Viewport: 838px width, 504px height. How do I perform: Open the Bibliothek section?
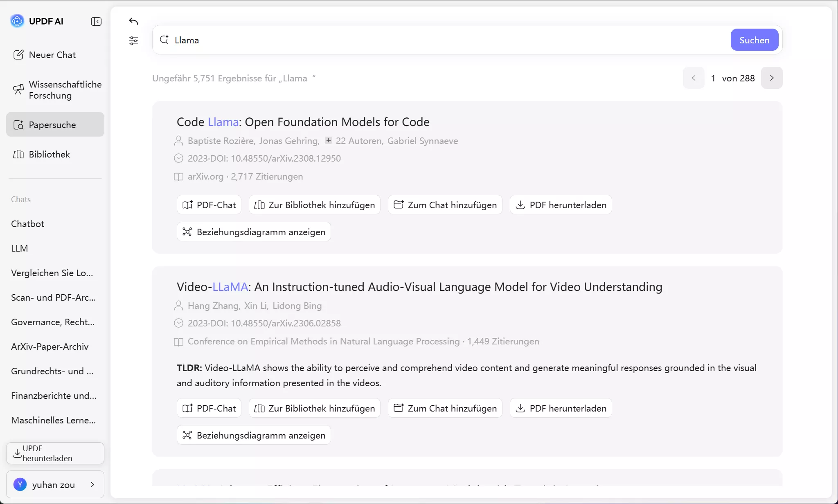(x=50, y=154)
